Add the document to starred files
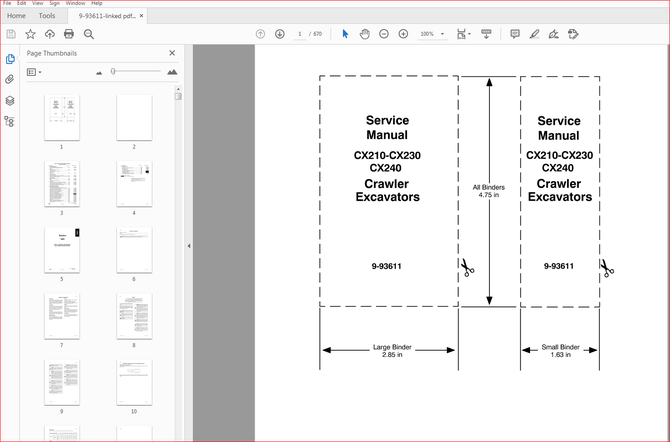Image resolution: width=670 pixels, height=442 pixels. [30, 34]
